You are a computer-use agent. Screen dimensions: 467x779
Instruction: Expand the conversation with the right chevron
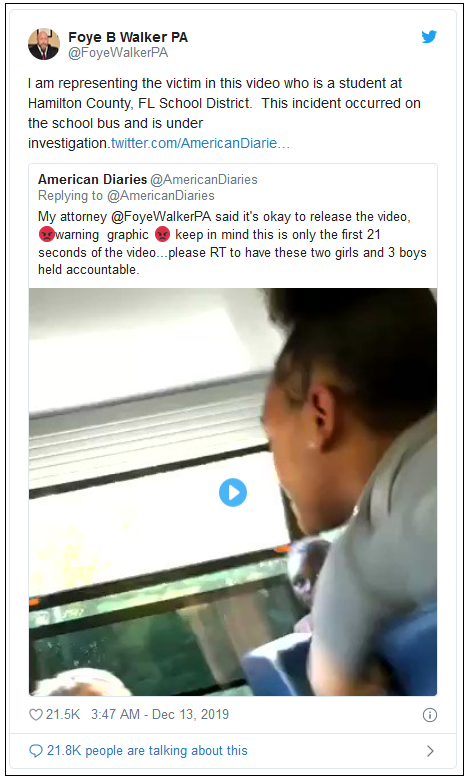tap(430, 751)
